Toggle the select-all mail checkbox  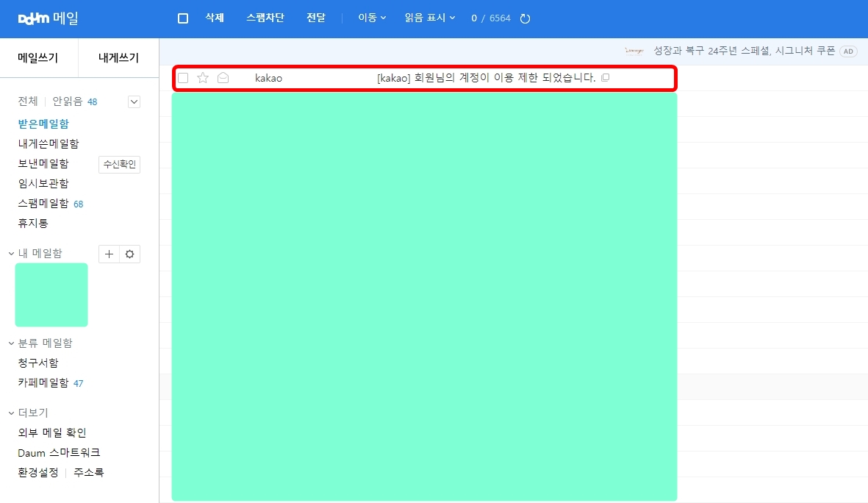[183, 18]
